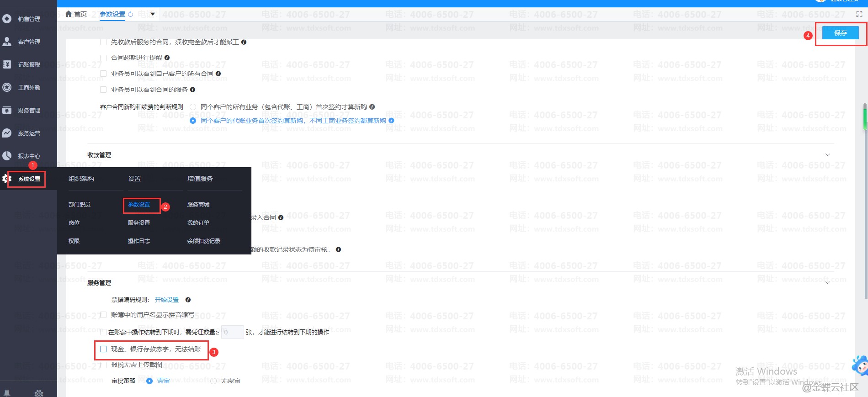Image resolution: width=868 pixels, height=397 pixels.
Task: Collapse the 服务管理 section chevron
Action: point(827,283)
